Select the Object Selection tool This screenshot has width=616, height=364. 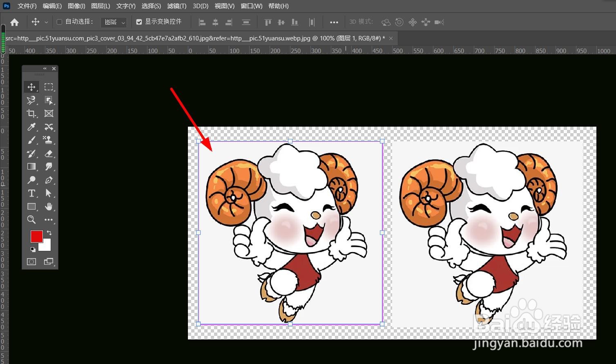(x=49, y=100)
